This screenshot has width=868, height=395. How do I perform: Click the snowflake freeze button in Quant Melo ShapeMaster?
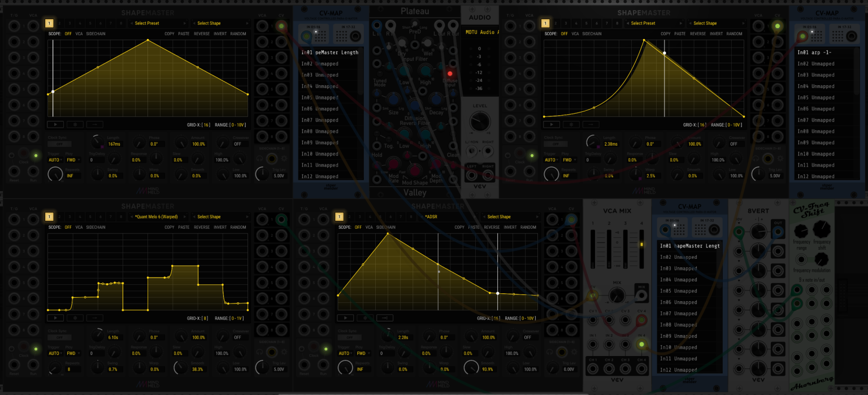(x=75, y=318)
